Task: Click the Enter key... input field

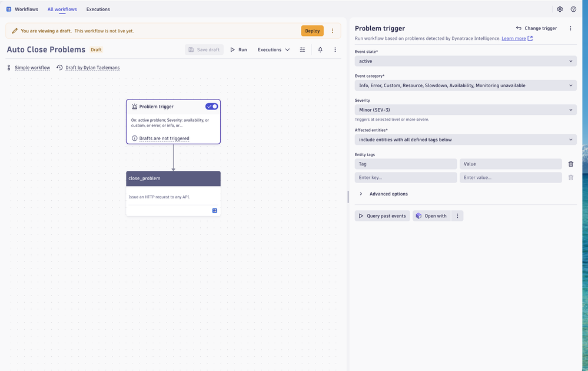Action: pyautogui.click(x=406, y=177)
